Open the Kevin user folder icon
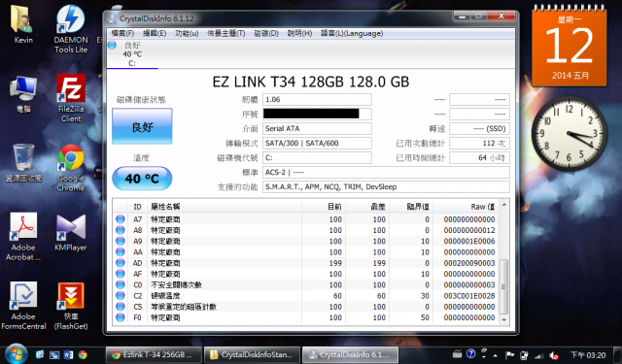 pyautogui.click(x=22, y=23)
